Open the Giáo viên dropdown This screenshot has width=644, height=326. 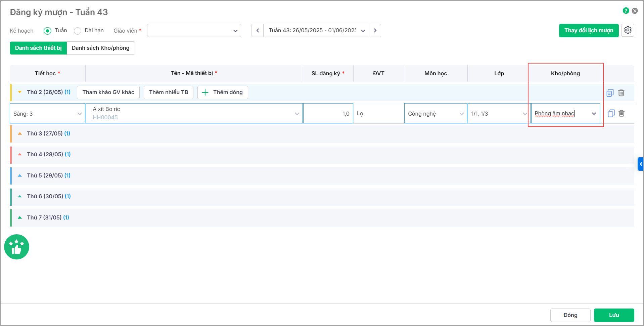coord(194,31)
